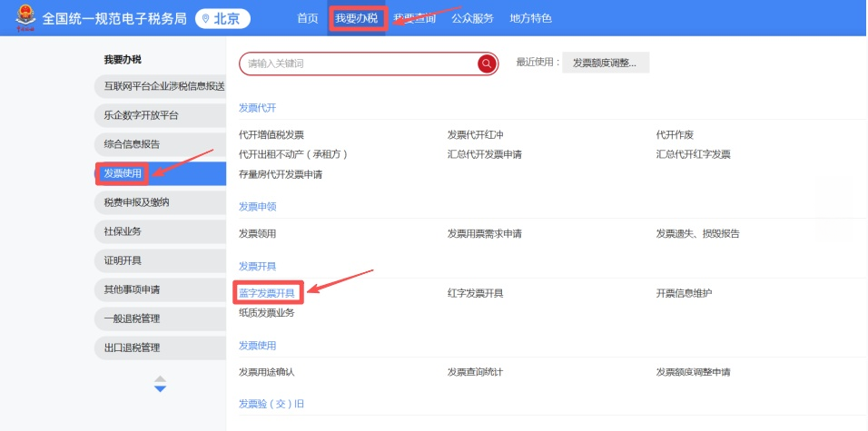Click the tax bureau emblem logo

[25, 17]
